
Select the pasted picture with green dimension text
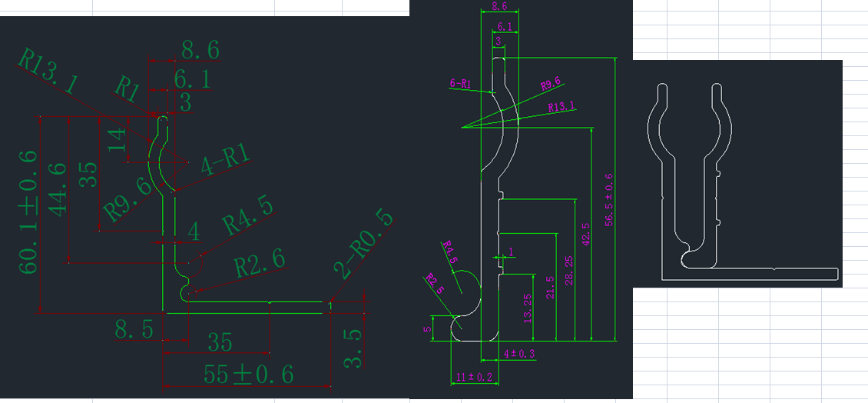[x=205, y=208]
